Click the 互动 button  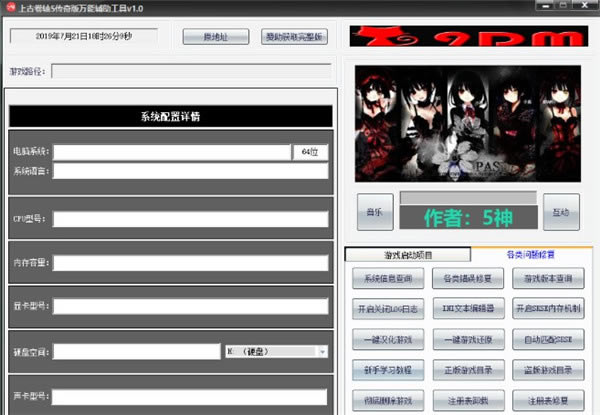(x=561, y=212)
